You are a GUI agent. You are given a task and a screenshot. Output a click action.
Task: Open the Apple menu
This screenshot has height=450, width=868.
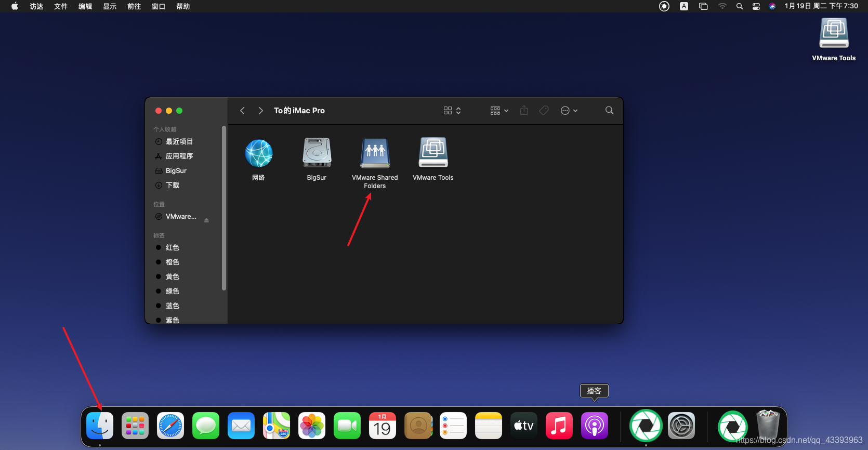(15, 6)
